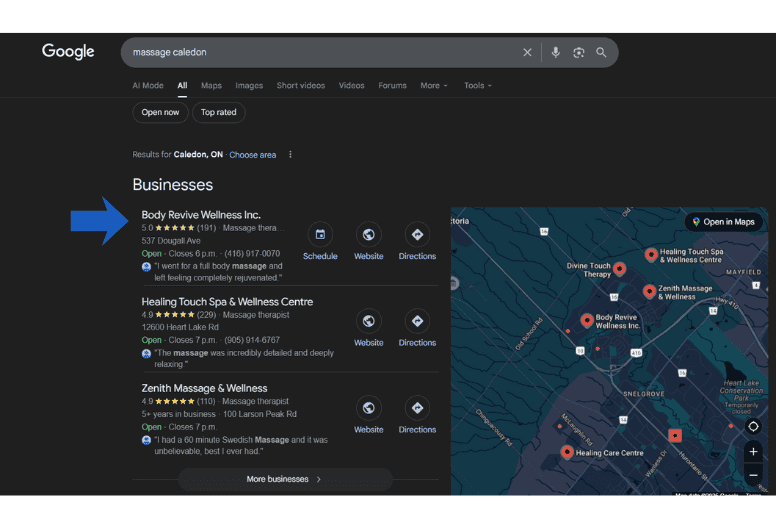Select Body Revive Wellness map pin
The image size is (776, 528).
[587, 321]
